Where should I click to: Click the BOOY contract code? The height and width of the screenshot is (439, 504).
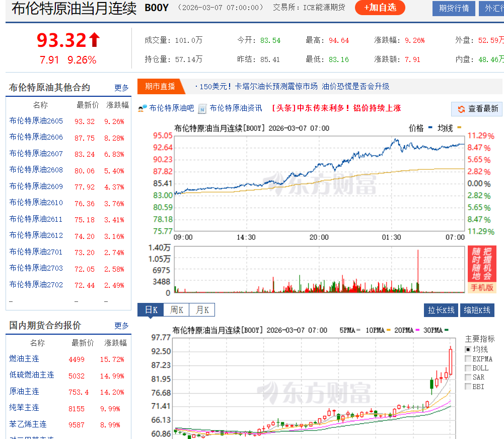tap(157, 8)
